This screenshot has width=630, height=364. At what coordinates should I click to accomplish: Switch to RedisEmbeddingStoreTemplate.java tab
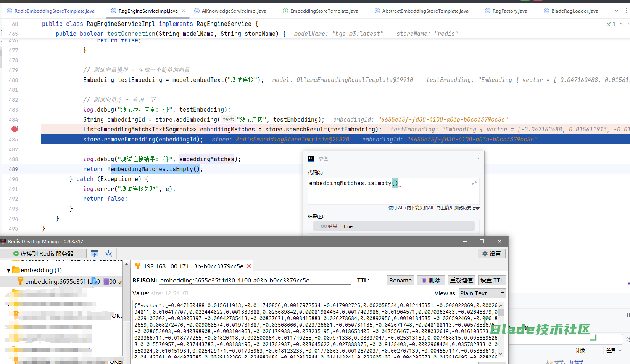pos(51,11)
